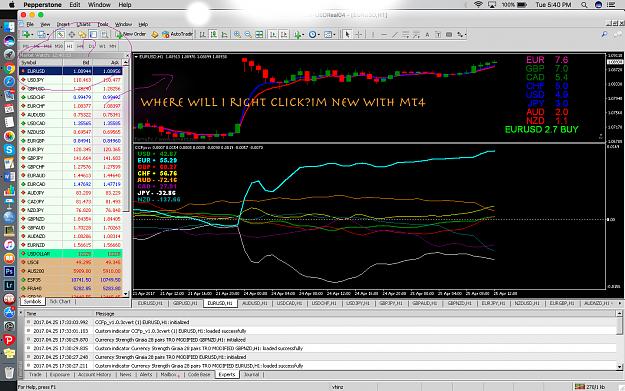
Task: Select EURUSD row in Market Watch
Action: 71,71
